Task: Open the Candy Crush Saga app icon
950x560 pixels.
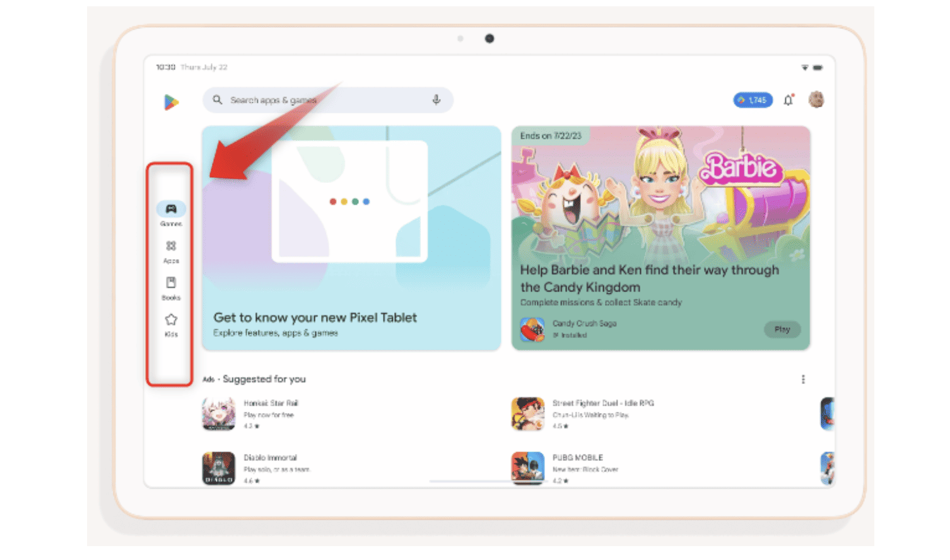Action: pyautogui.click(x=532, y=329)
